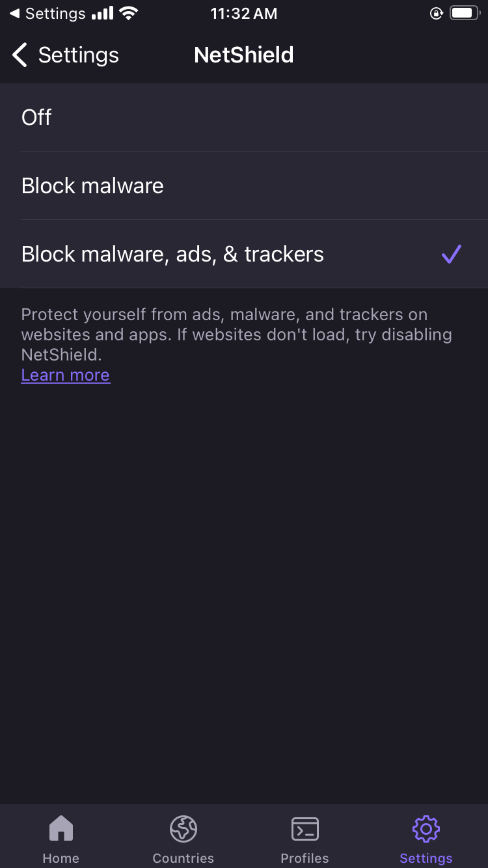Tap the back chevron next to Settings
Viewport: 488px width, 868px height.
[x=19, y=55]
